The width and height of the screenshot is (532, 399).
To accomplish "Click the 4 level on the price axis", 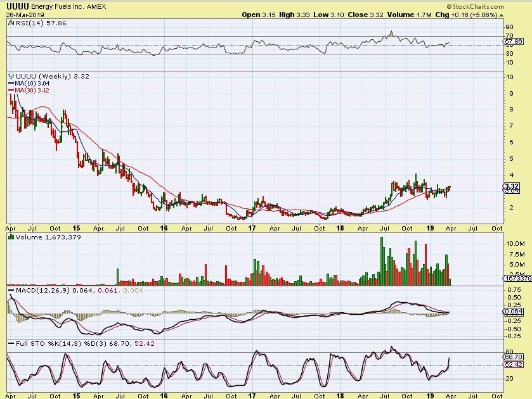I will [511, 175].
